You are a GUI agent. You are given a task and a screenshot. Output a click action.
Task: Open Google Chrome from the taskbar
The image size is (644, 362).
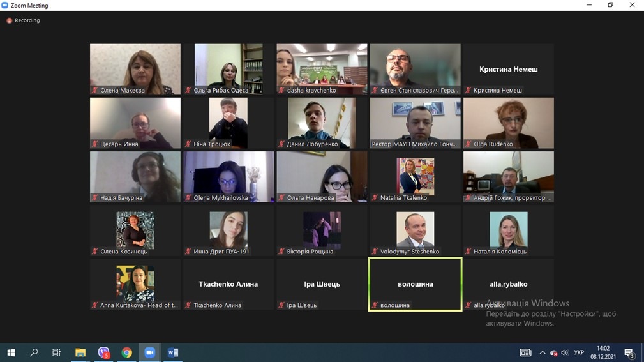(126, 352)
